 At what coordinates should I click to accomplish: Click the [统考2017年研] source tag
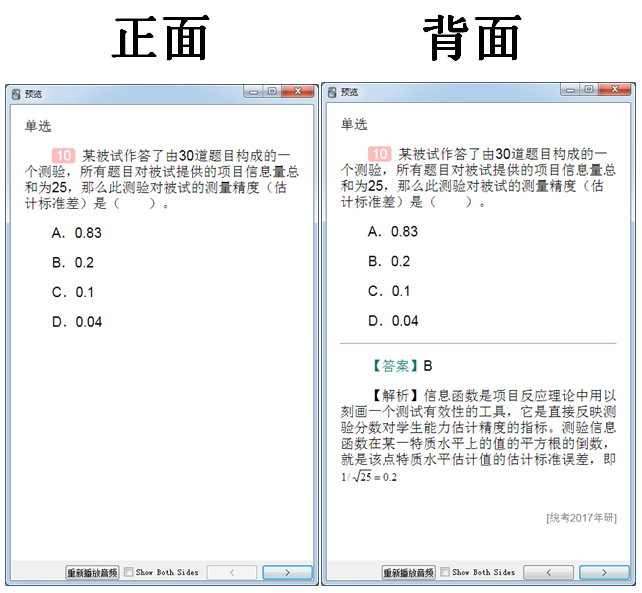tap(581, 518)
